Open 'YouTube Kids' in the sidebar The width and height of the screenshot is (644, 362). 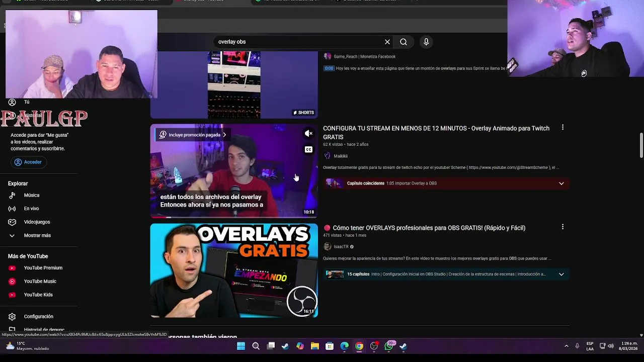(39, 295)
